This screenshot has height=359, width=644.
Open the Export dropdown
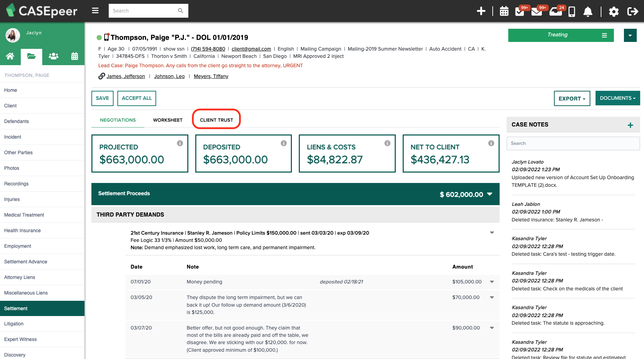(572, 98)
